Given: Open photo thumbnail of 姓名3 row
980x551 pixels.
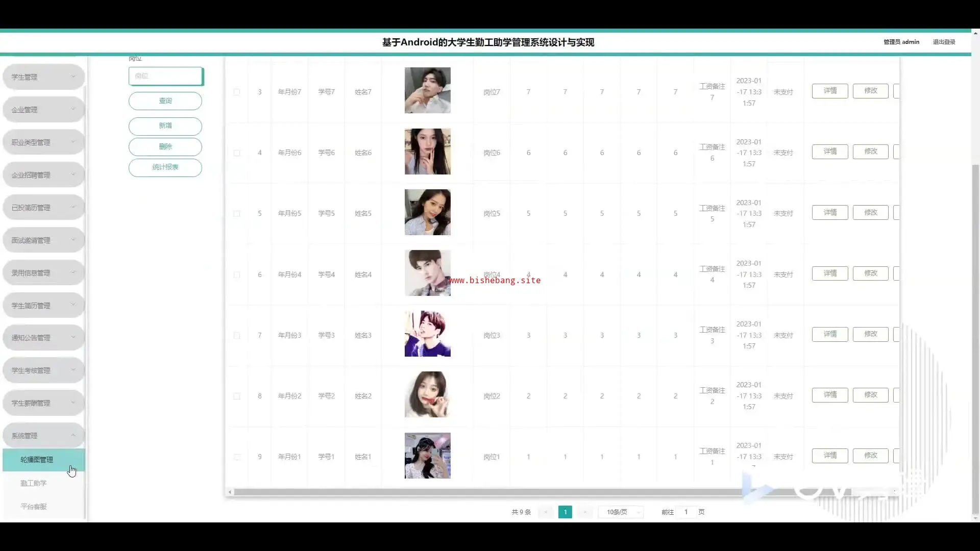Looking at the screenshot, I should (427, 334).
